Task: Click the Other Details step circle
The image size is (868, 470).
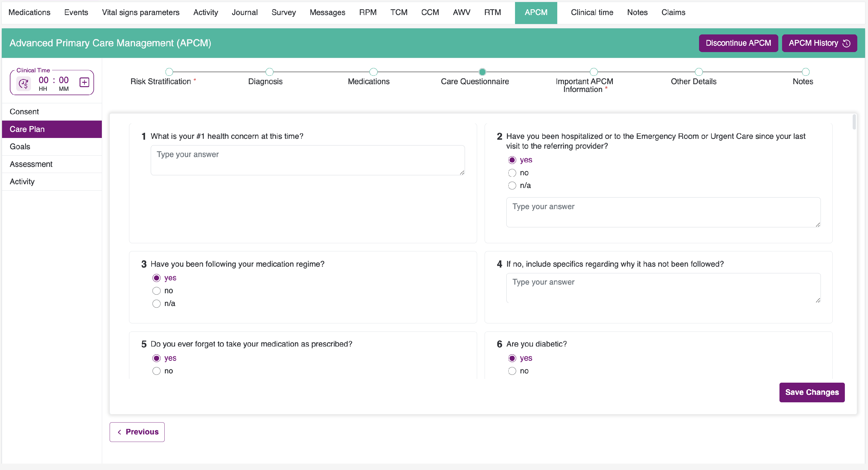Action: 699,72
